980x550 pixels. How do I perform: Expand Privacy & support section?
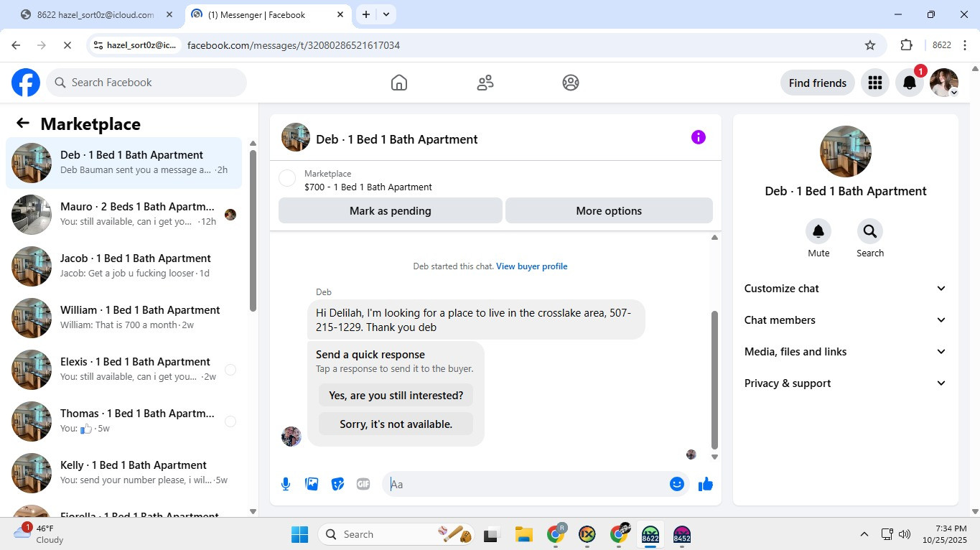845,383
